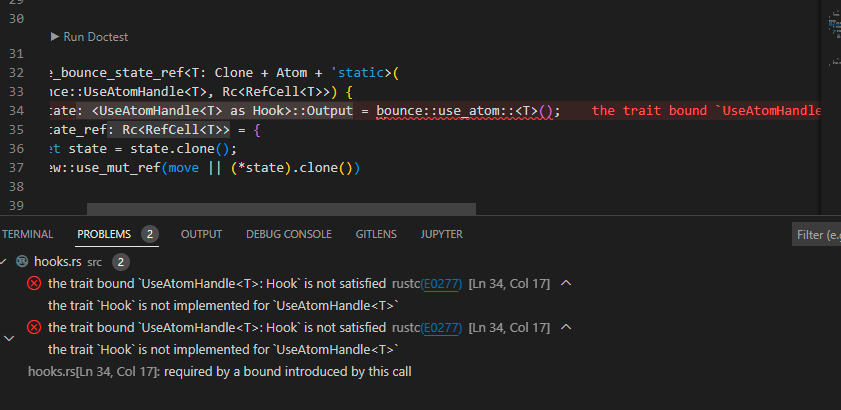
Task: Select the first 'trait bound not satisfied' message
Action: pos(217,283)
